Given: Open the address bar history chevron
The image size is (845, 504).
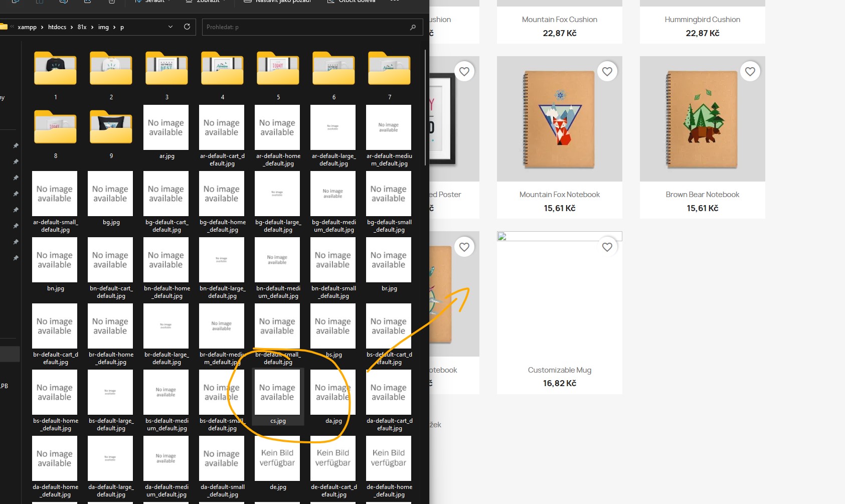Looking at the screenshot, I should click(x=170, y=27).
